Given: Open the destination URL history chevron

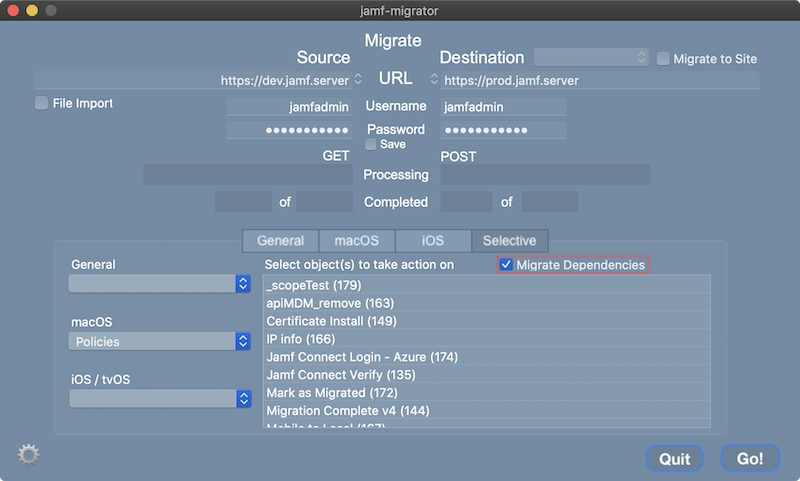Looking at the screenshot, I should pyautogui.click(x=434, y=79).
